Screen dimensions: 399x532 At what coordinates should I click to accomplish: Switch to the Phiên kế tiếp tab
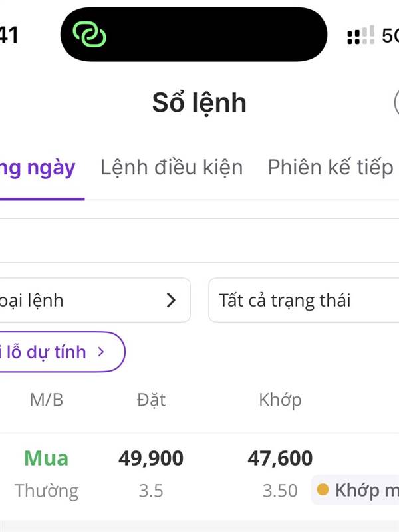click(x=331, y=167)
